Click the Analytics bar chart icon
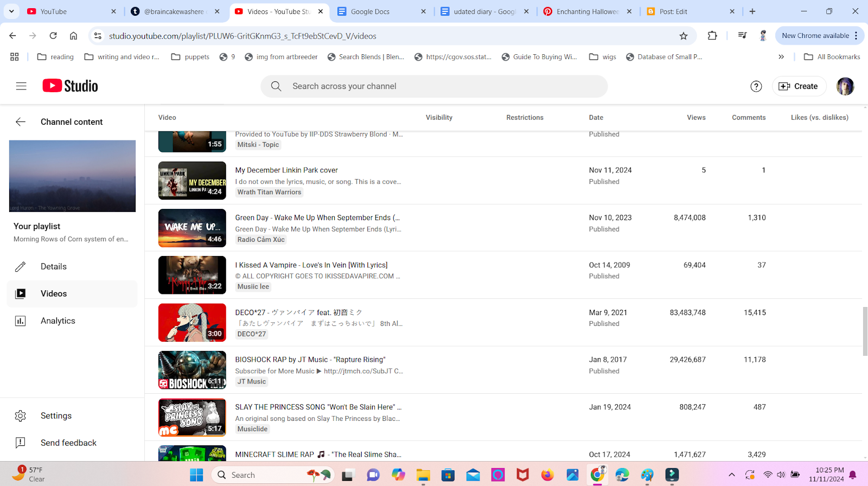 click(21, 321)
